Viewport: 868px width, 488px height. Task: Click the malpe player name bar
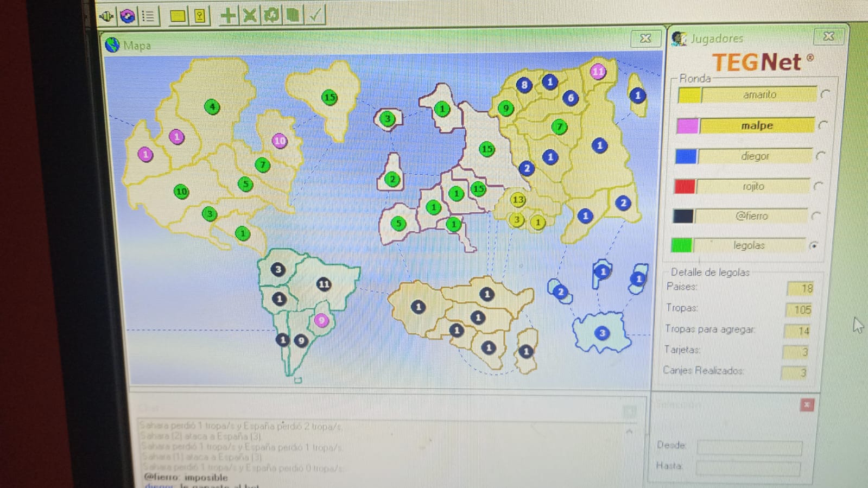757,125
